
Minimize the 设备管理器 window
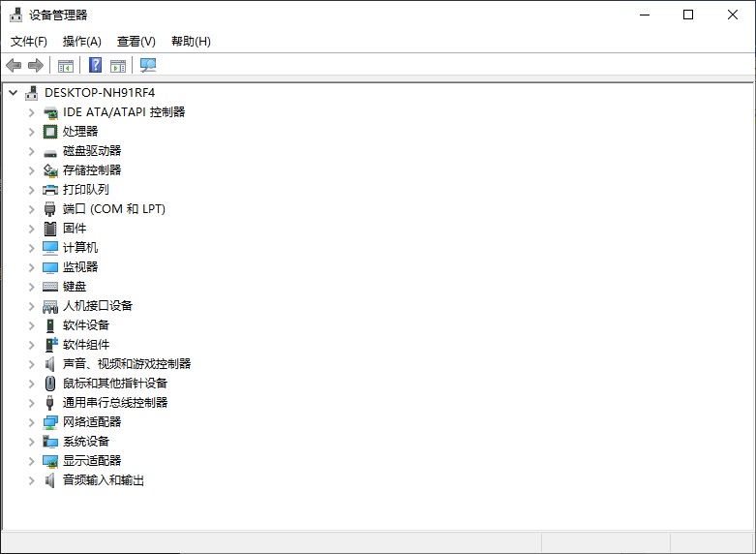[645, 15]
